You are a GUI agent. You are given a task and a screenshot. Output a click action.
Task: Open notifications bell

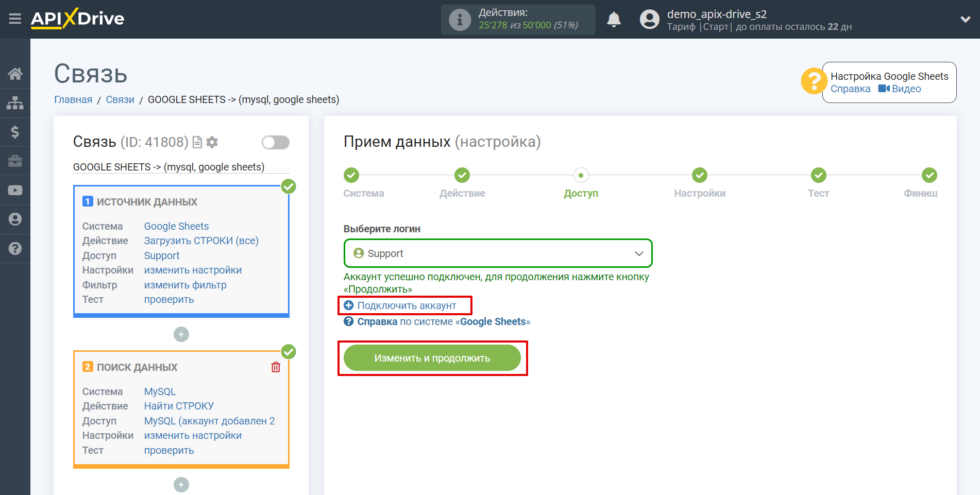614,20
